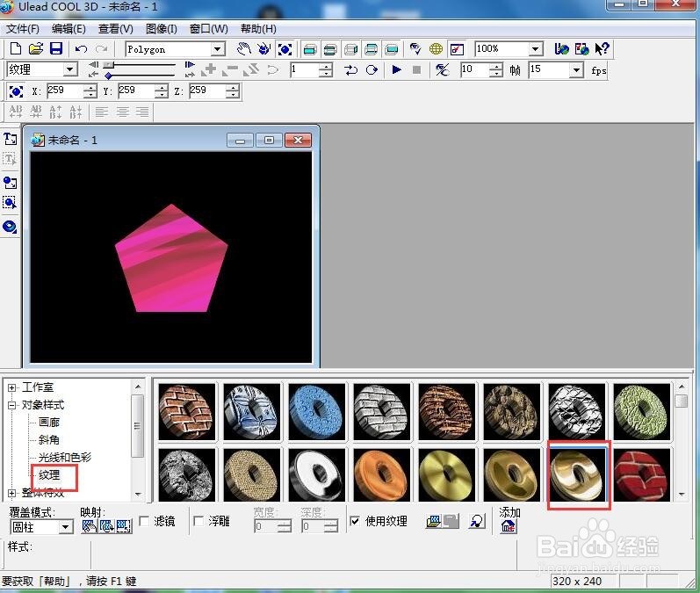Click the Insert geometric object tool
This screenshot has height=593, width=700.
[10, 227]
